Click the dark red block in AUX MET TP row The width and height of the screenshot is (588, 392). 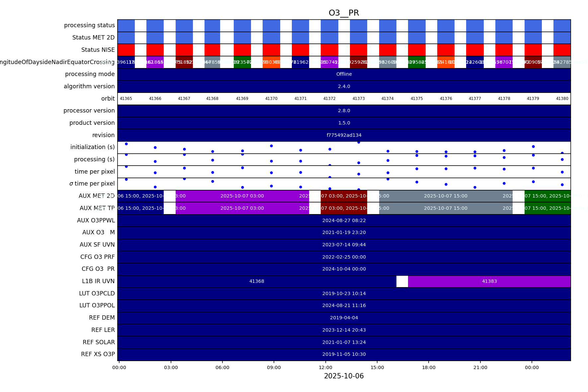click(344, 208)
